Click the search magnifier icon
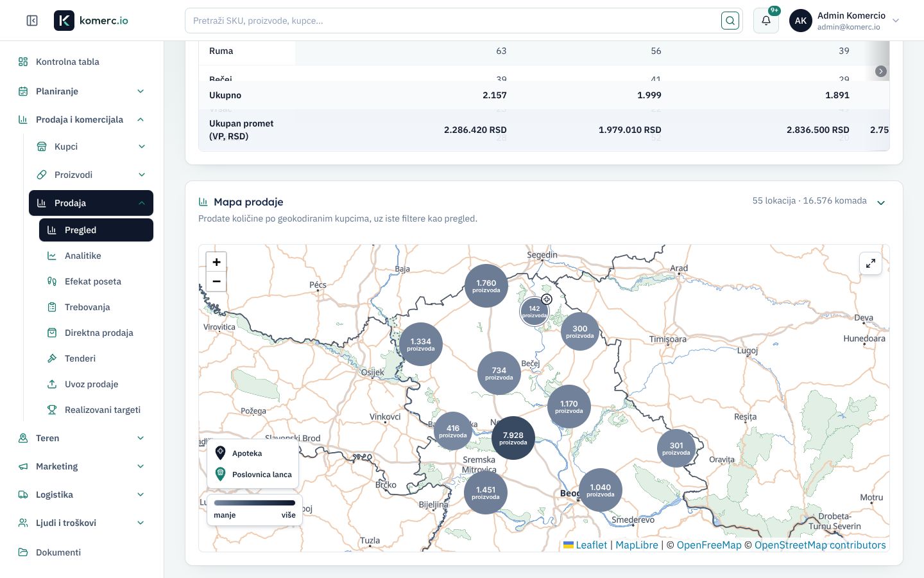The image size is (924, 578). point(730,21)
